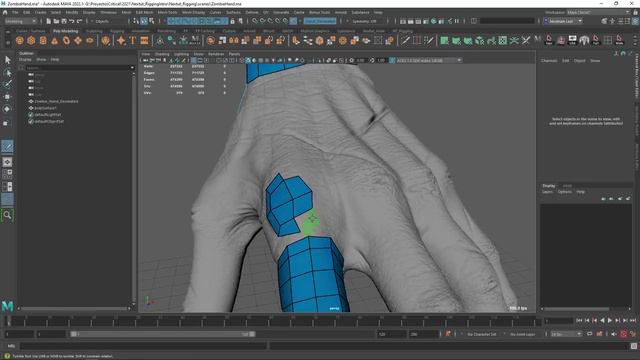Screen dimensions: 640x360
Task: Open the viewport Shading menu
Action: click(162, 54)
